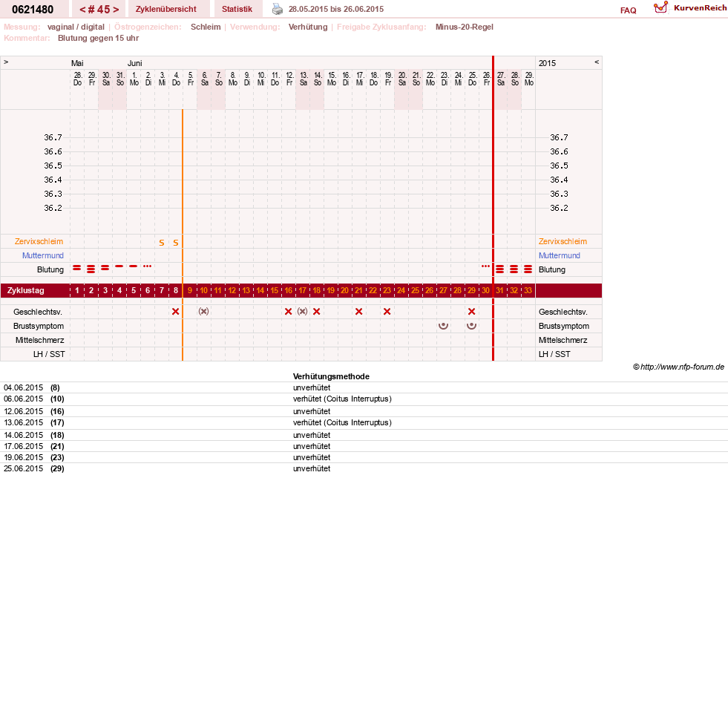Click the right Muttermund label
The height and width of the screenshot is (717, 728).
pyautogui.click(x=560, y=255)
